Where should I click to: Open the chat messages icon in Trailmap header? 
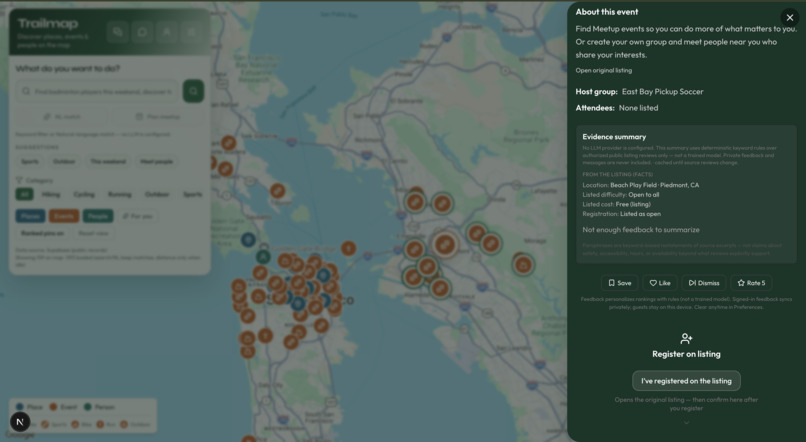pyautogui.click(x=118, y=32)
